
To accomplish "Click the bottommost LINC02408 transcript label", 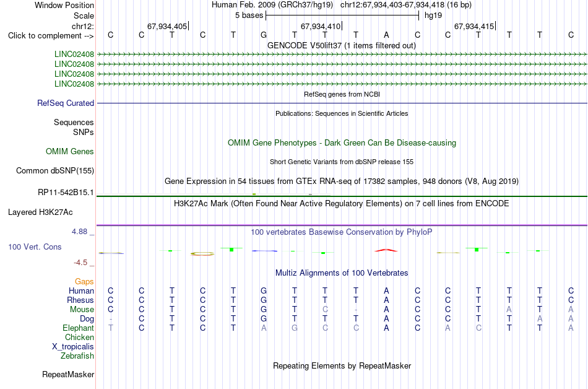I will coord(74,84).
